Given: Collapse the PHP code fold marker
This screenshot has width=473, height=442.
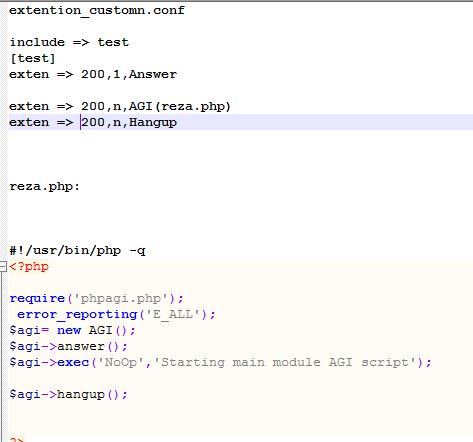Looking at the screenshot, I should click(3, 267).
